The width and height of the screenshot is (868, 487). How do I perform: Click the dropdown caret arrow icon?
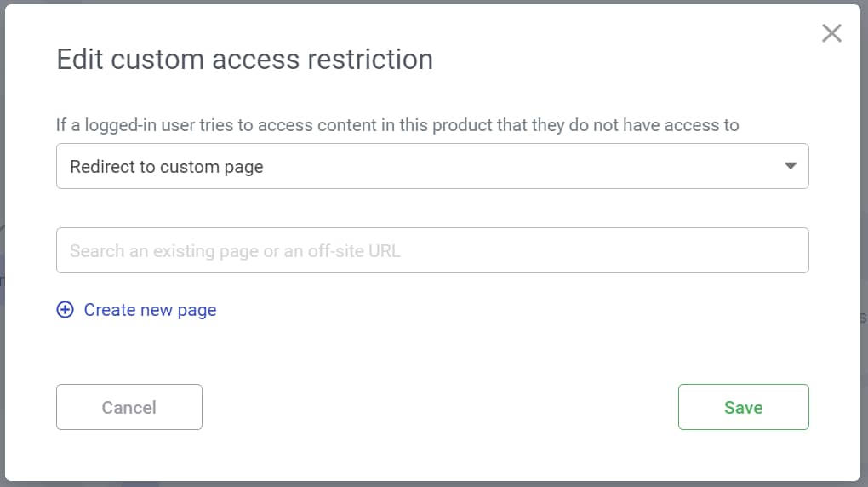point(791,166)
